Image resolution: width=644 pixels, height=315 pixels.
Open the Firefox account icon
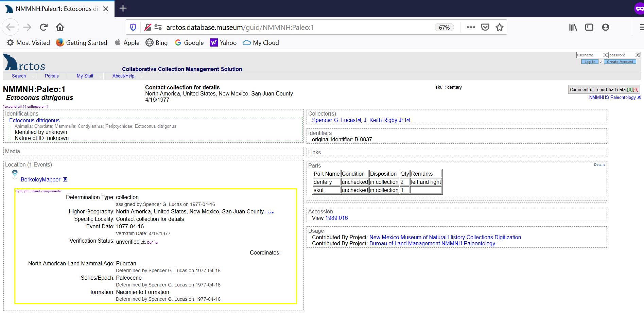coord(605,27)
